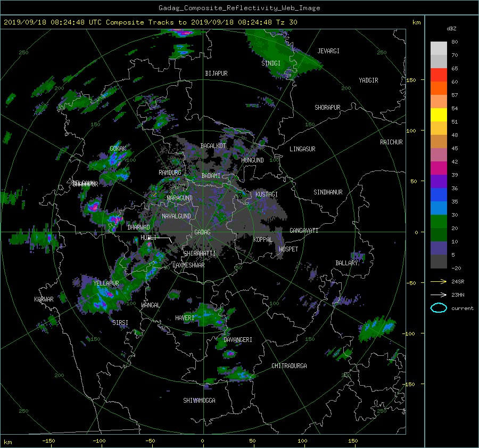Image resolution: width=479 pixels, height=448 pixels.
Task: Click the SHORAPUR city label
Action: tap(327, 108)
